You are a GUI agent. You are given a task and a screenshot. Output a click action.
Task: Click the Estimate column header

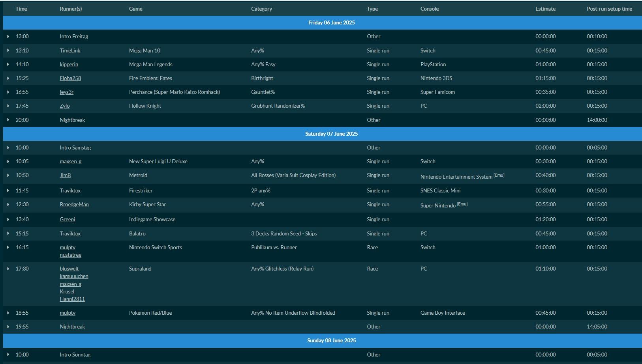click(545, 9)
